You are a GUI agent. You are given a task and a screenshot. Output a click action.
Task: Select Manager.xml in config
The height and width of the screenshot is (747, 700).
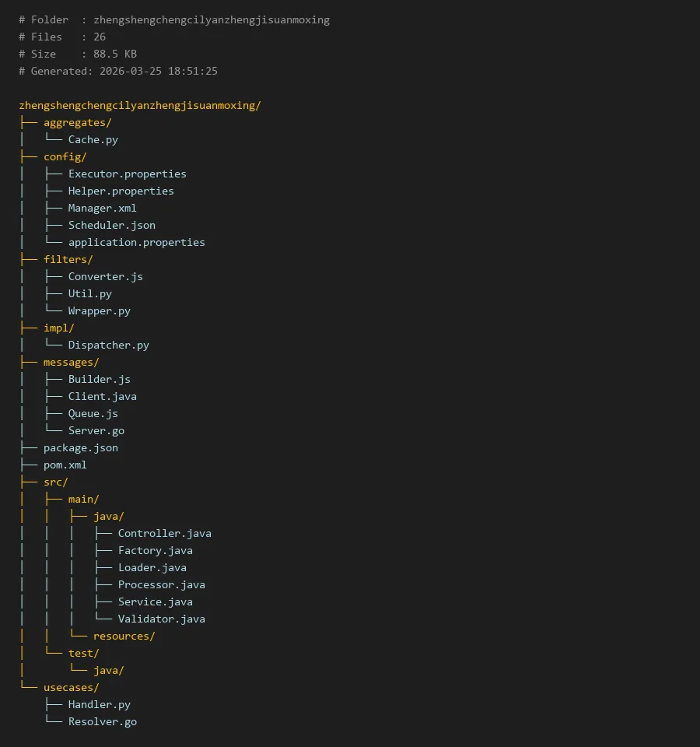102,208
